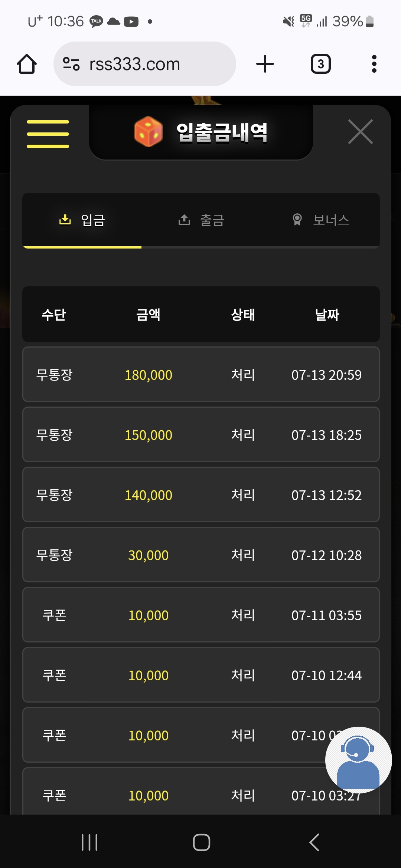The height and width of the screenshot is (868, 401).
Task: Tap the site settings icon in address bar
Action: click(x=71, y=64)
